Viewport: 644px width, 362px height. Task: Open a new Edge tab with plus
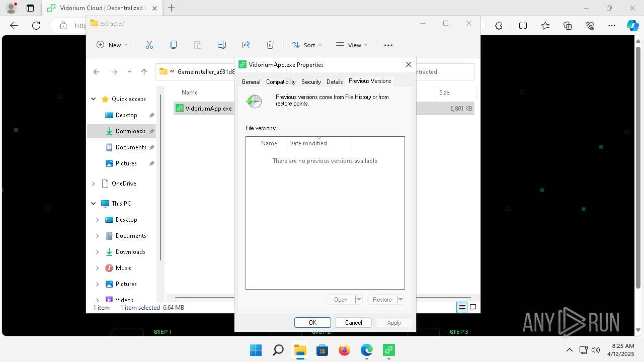(x=172, y=8)
